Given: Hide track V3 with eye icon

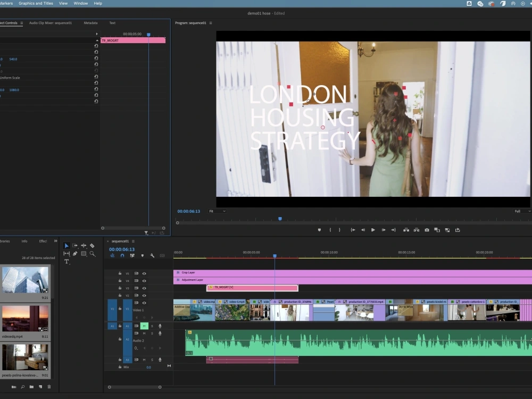Looking at the screenshot, I should tap(144, 288).
